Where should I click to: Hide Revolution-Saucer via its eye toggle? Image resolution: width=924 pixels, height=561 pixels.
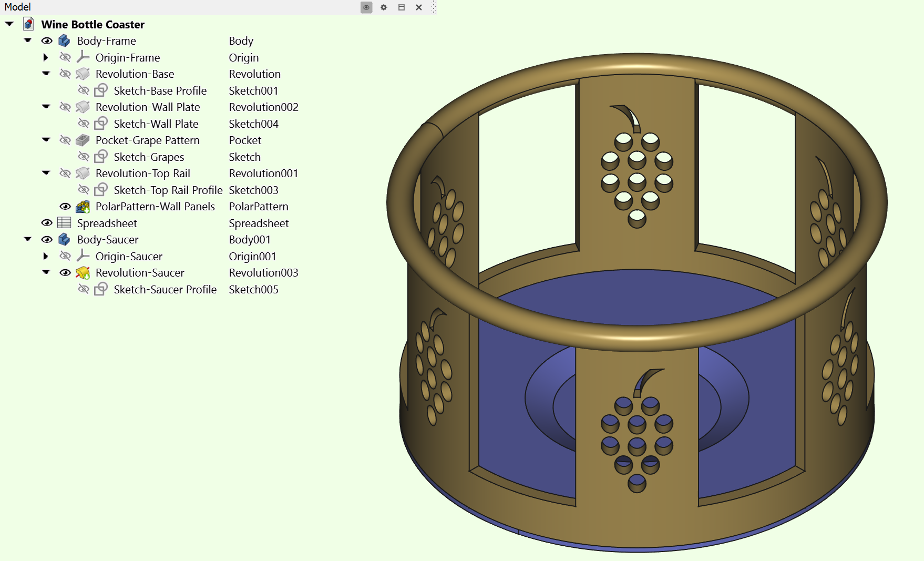pyautogui.click(x=65, y=272)
